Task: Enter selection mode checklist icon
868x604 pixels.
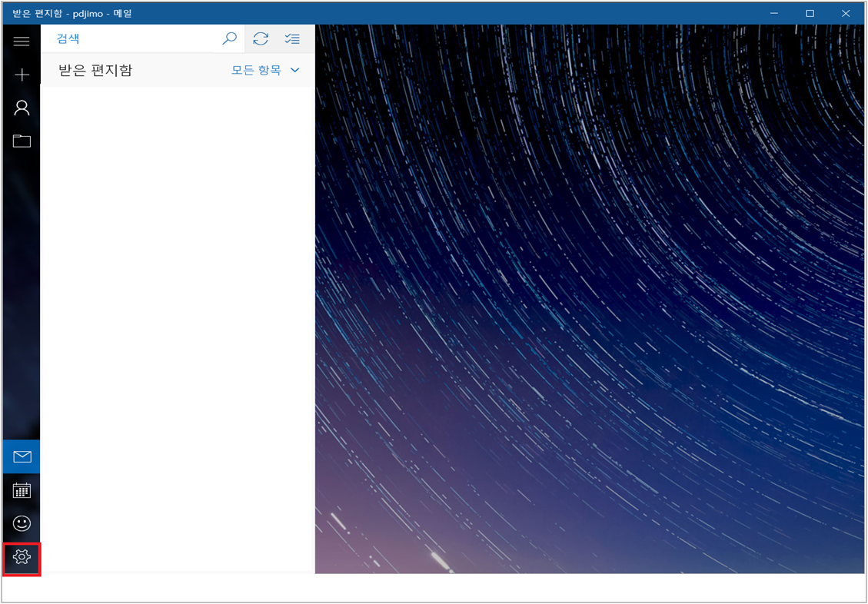Action: point(291,38)
